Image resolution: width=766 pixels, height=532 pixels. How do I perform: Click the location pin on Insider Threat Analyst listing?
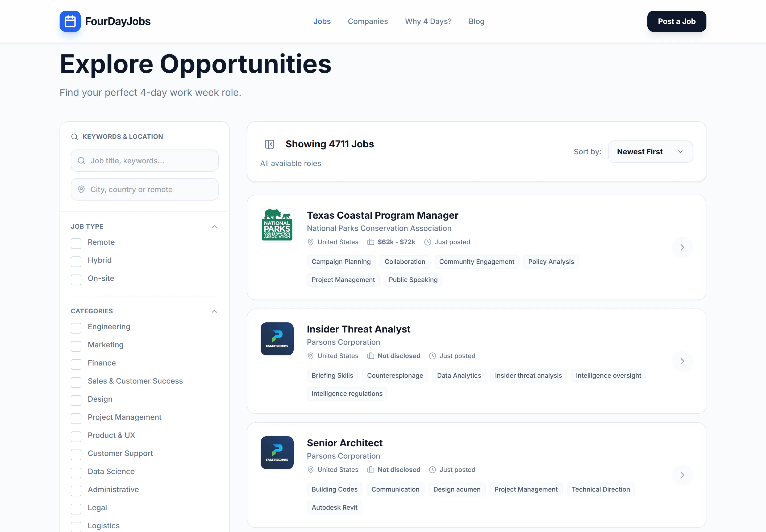click(310, 356)
